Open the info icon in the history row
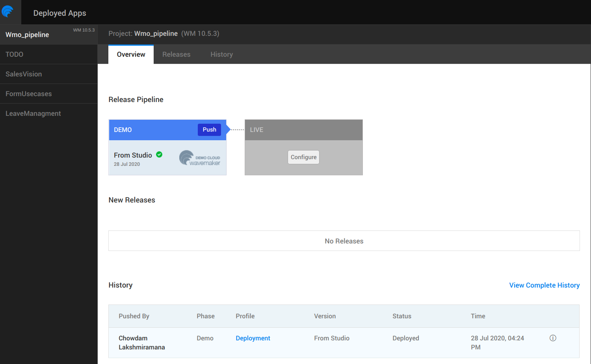The width and height of the screenshot is (591, 364). [553, 338]
